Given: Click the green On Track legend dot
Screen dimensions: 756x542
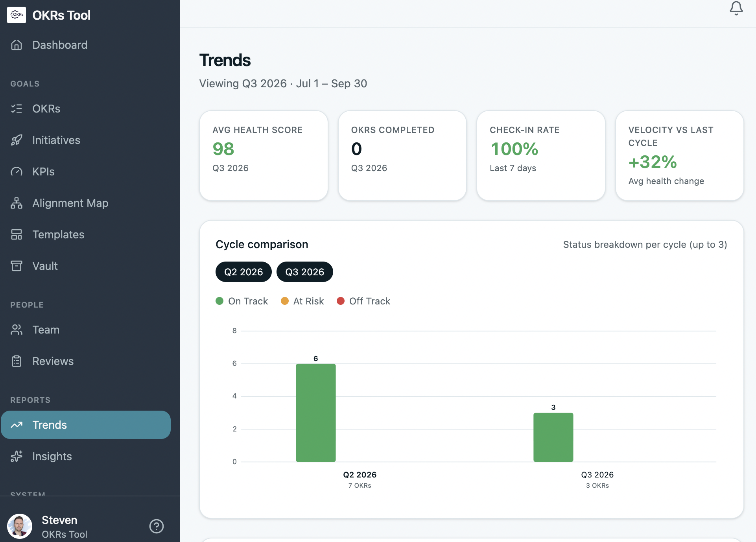Looking at the screenshot, I should click(219, 301).
